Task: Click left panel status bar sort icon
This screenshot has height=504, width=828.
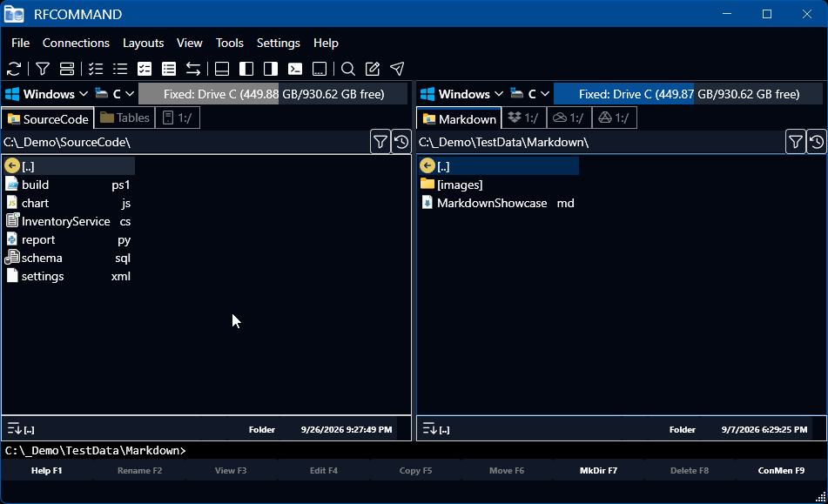Action: (14, 428)
